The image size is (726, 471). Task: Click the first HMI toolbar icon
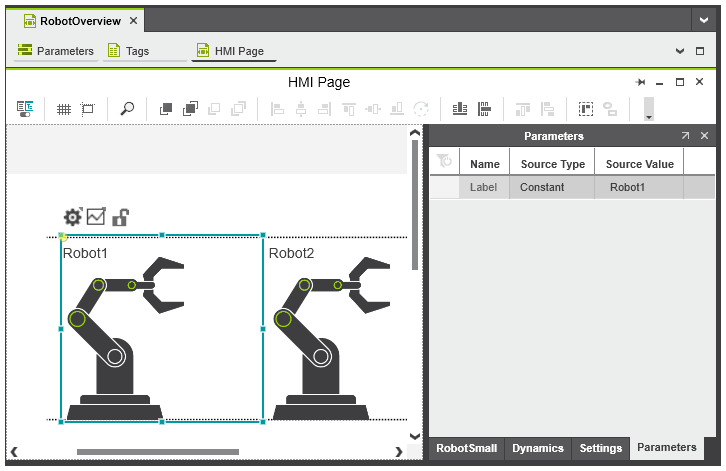point(26,109)
